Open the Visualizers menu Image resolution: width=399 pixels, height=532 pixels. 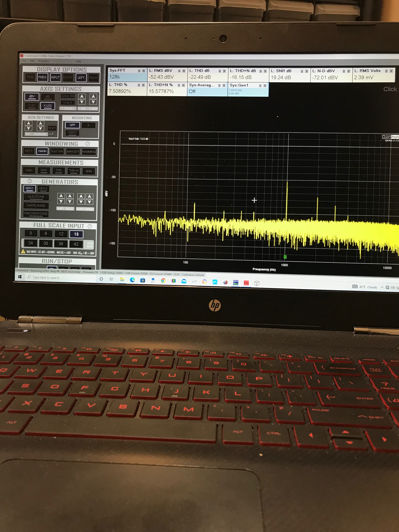tap(44, 61)
